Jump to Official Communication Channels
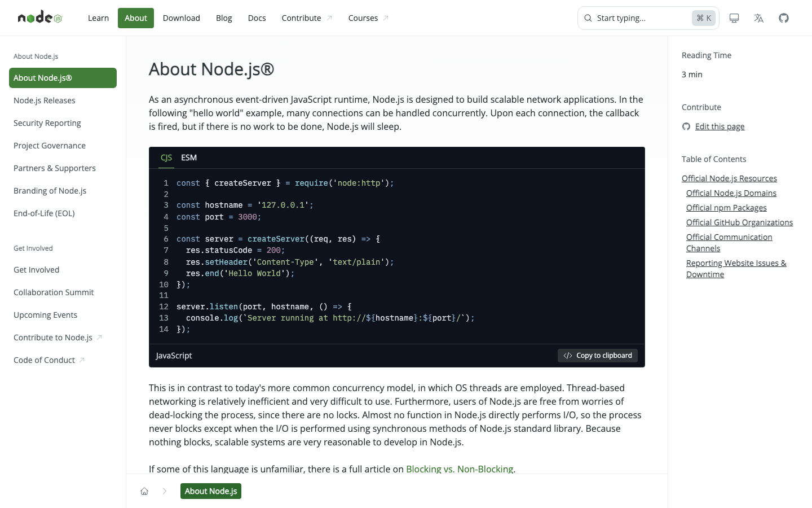The width and height of the screenshot is (812, 508). [729, 243]
